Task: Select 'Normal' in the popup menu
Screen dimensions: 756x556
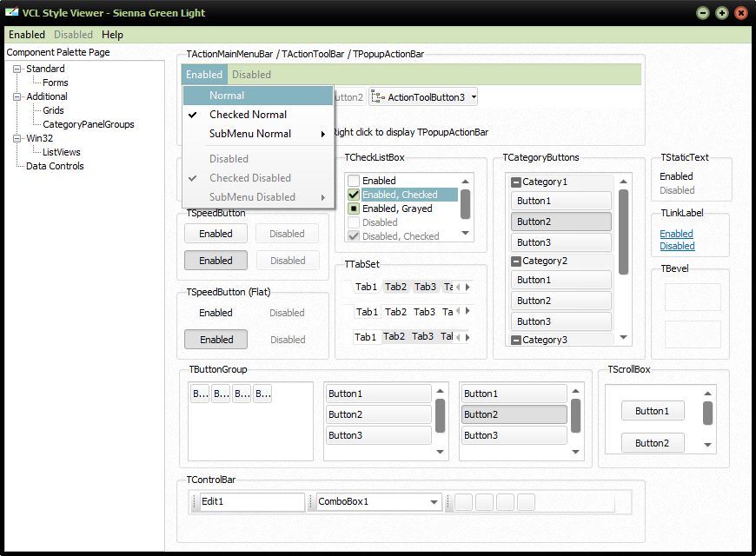Action: (x=258, y=96)
